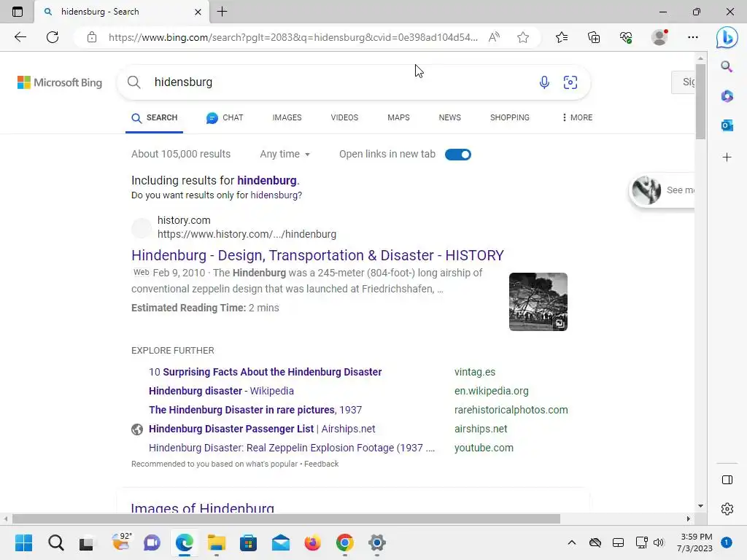Switch to the SHOPPING tab
The height and width of the screenshot is (560, 747).
pos(510,117)
